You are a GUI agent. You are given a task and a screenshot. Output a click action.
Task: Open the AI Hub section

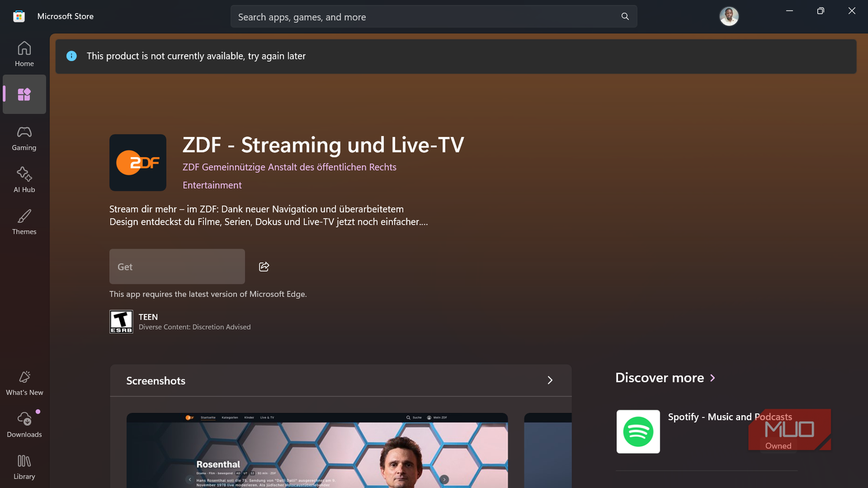pyautogui.click(x=24, y=180)
